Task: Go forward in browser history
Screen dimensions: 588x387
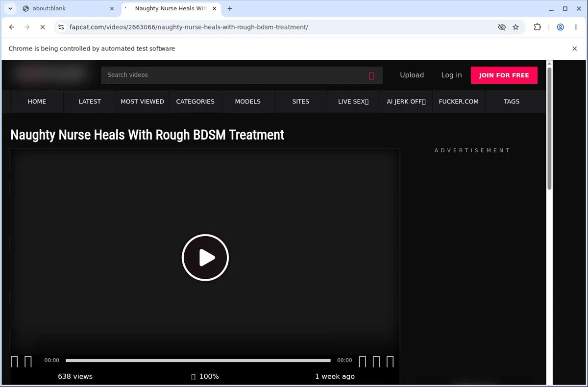Action: (x=27, y=27)
